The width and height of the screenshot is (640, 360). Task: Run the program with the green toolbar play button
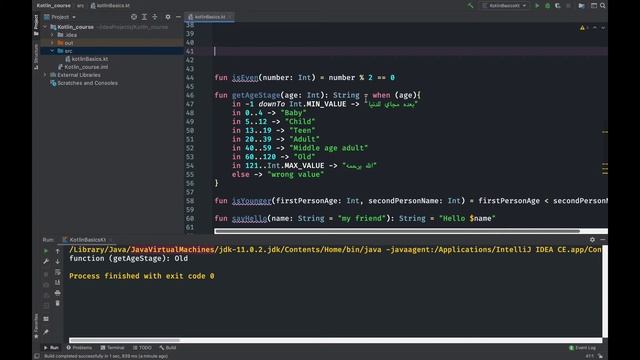[x=537, y=6]
